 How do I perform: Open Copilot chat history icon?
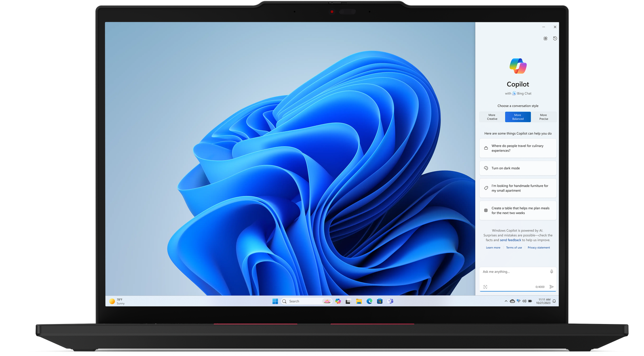click(x=555, y=38)
